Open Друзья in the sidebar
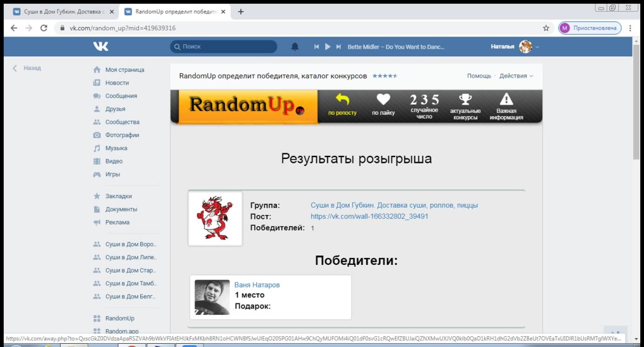Image resolution: width=644 pixels, height=347 pixels. [x=116, y=109]
